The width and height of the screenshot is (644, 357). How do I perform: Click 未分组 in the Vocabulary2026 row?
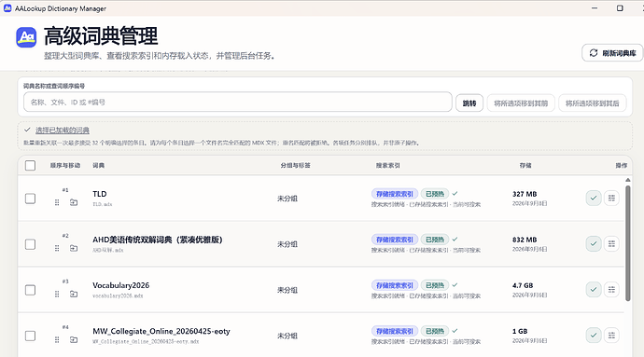click(x=287, y=290)
